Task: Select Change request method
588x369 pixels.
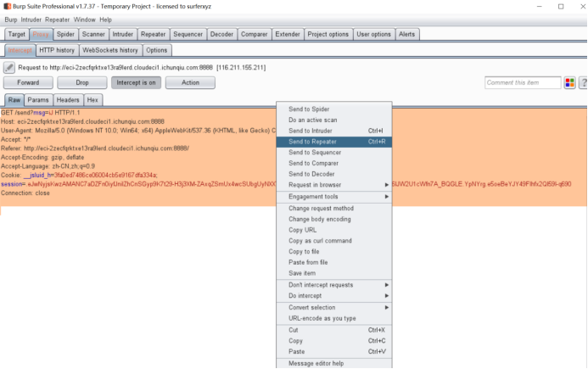Action: pyautogui.click(x=334, y=209)
